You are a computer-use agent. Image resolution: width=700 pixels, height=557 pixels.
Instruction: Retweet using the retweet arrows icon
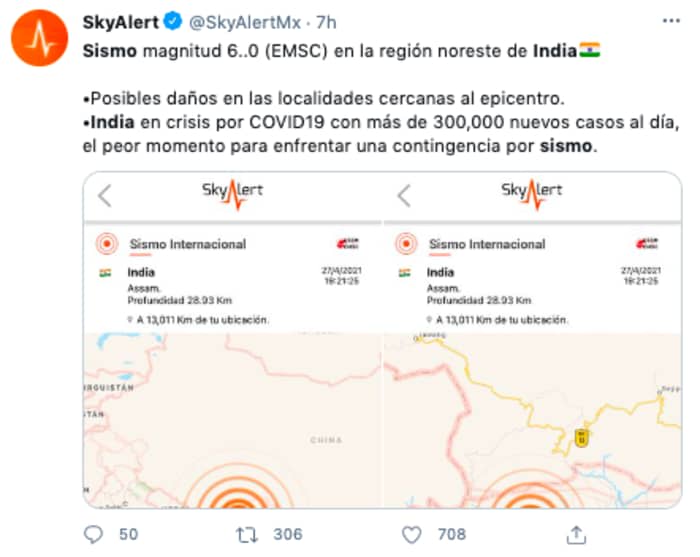pos(247,535)
